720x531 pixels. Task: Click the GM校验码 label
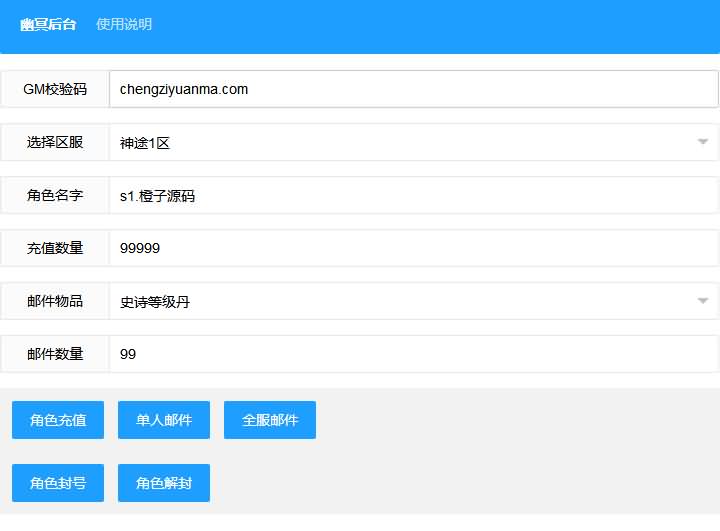55,89
